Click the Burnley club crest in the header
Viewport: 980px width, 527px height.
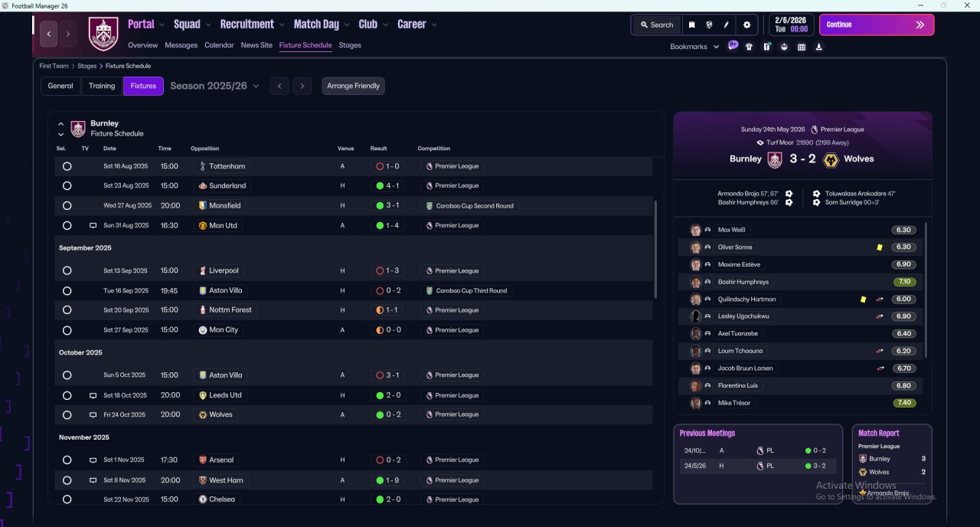[x=103, y=34]
